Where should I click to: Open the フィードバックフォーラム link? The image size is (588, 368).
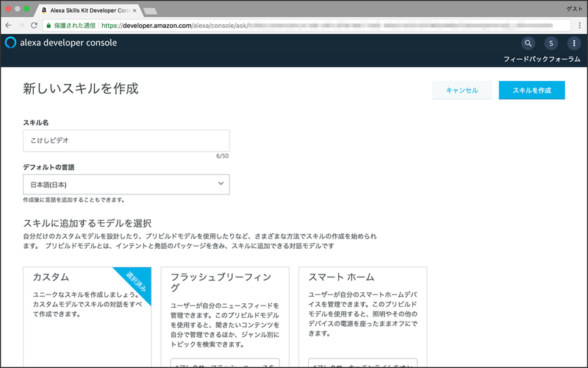pyautogui.click(x=542, y=59)
